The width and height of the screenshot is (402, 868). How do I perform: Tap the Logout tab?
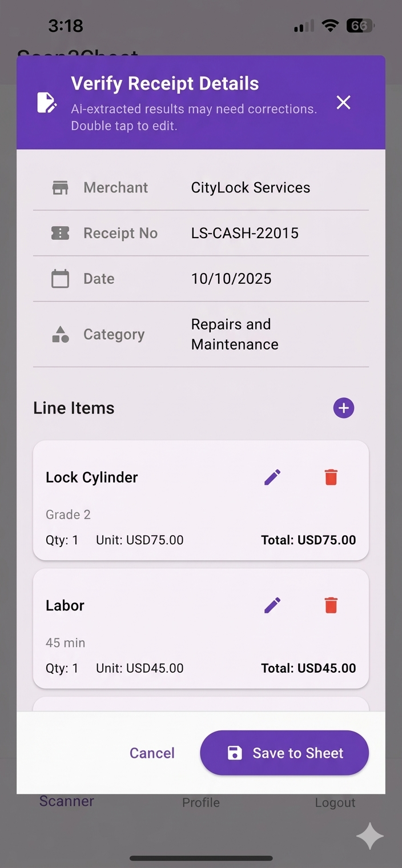335,802
